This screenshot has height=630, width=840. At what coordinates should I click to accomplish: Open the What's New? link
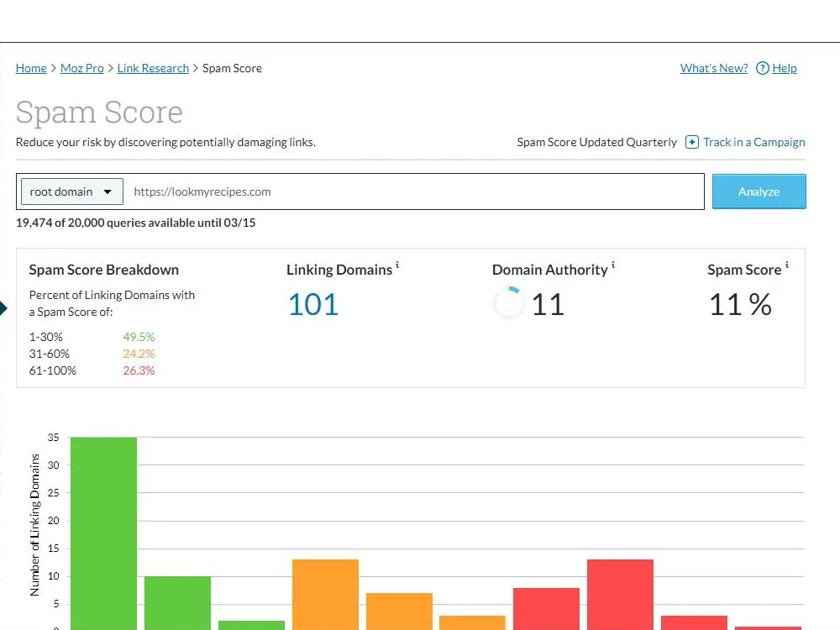click(713, 68)
